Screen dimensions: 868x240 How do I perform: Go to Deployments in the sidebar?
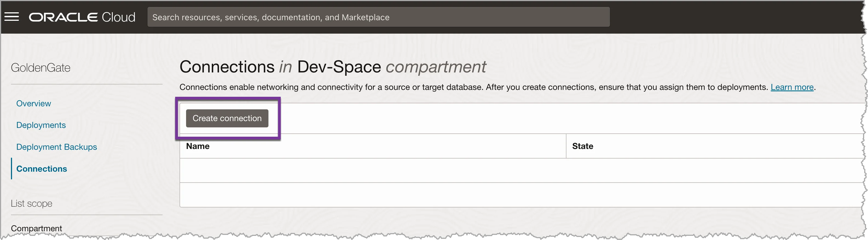click(41, 125)
